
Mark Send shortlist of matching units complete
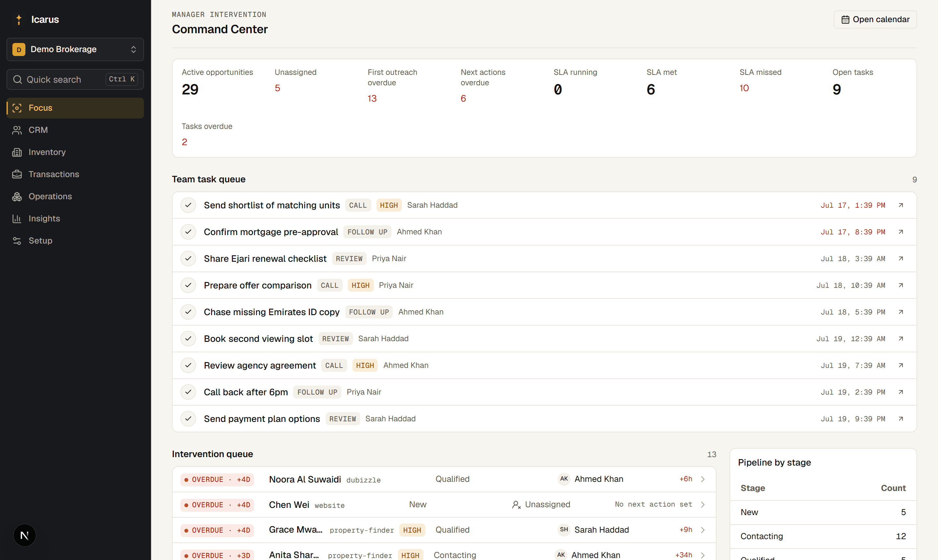click(188, 205)
